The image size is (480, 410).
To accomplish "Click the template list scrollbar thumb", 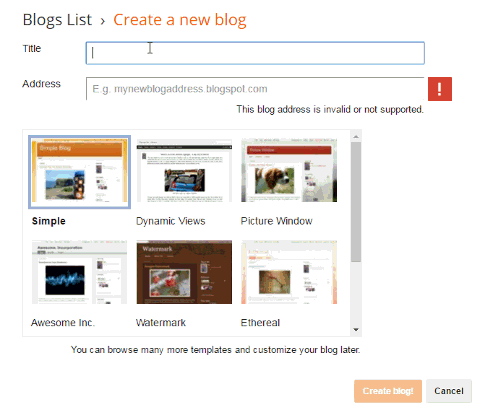I will [356, 202].
